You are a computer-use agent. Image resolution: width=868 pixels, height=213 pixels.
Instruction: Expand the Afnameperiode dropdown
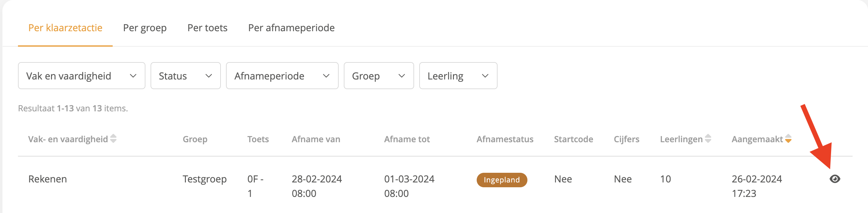[282, 76]
